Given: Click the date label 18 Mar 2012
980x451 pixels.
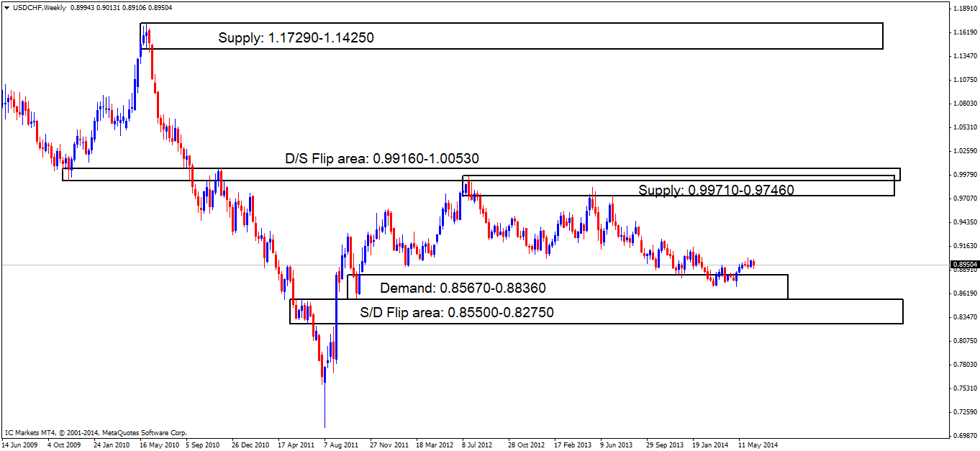Looking at the screenshot, I should 435,445.
